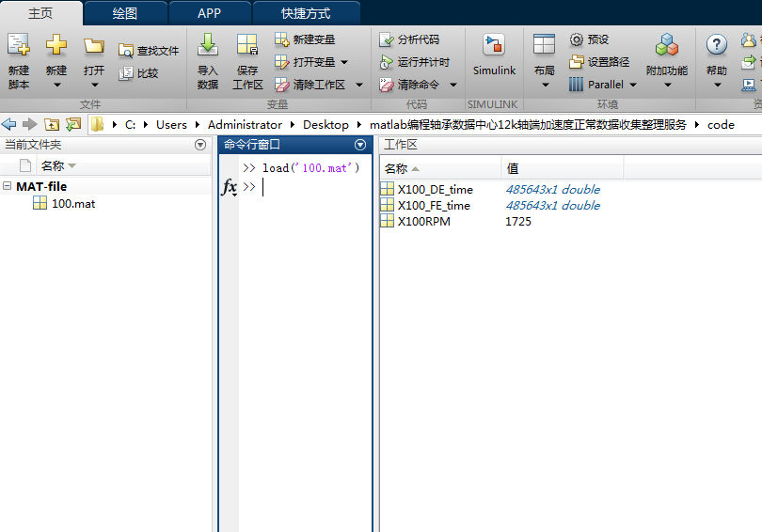Click the New Script (新建脚本) icon

[19, 45]
